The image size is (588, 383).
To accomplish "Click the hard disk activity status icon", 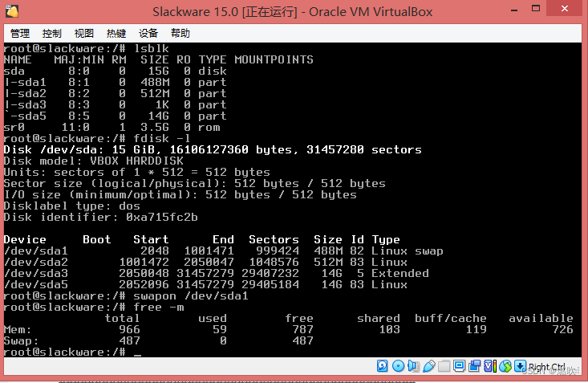I will click(x=382, y=365).
